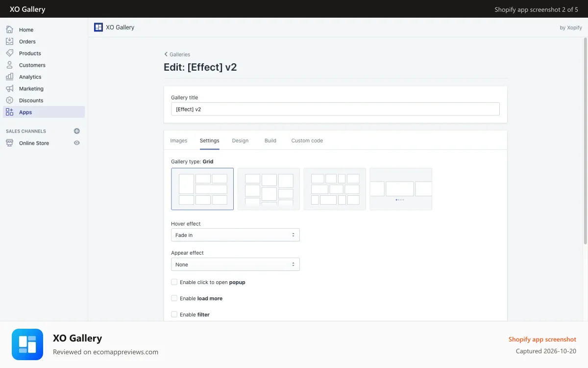Click the XO Gallery logo in header
The width and height of the screenshot is (588, 368).
coord(98,27)
